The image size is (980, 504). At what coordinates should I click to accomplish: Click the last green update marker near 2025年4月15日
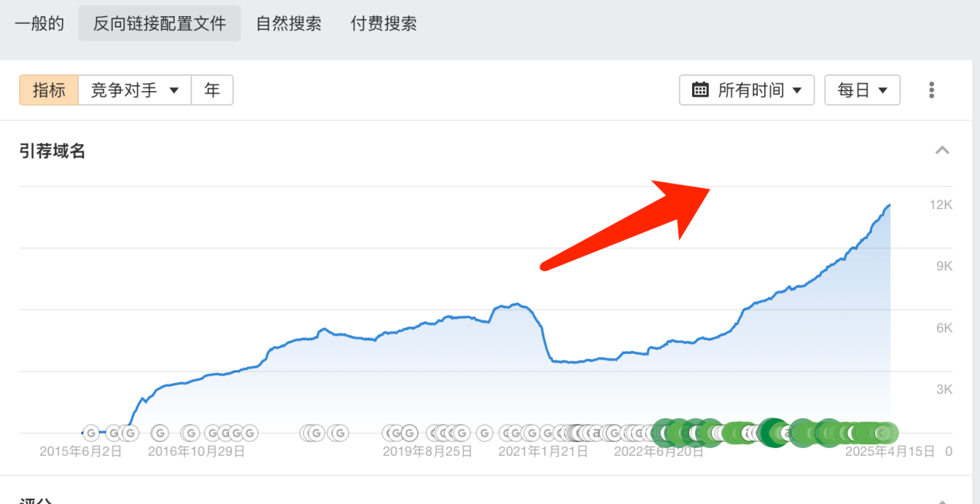(882, 433)
